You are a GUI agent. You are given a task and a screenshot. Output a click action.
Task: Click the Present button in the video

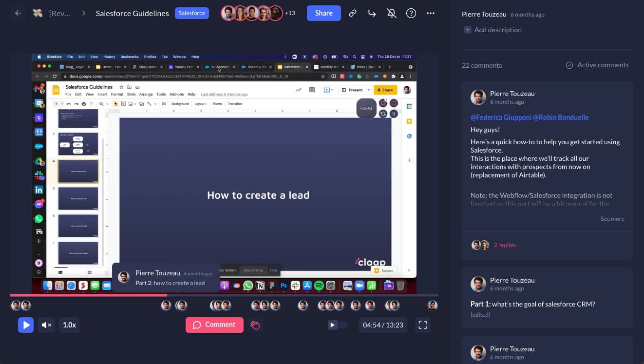353,90
